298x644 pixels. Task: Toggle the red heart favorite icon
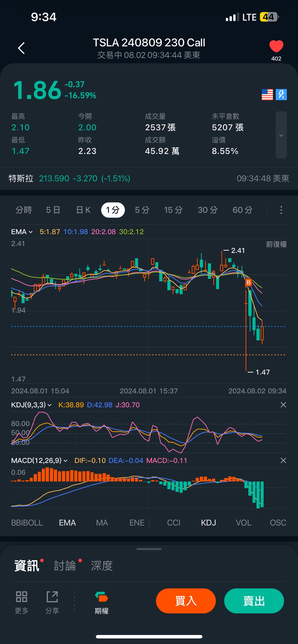click(276, 47)
